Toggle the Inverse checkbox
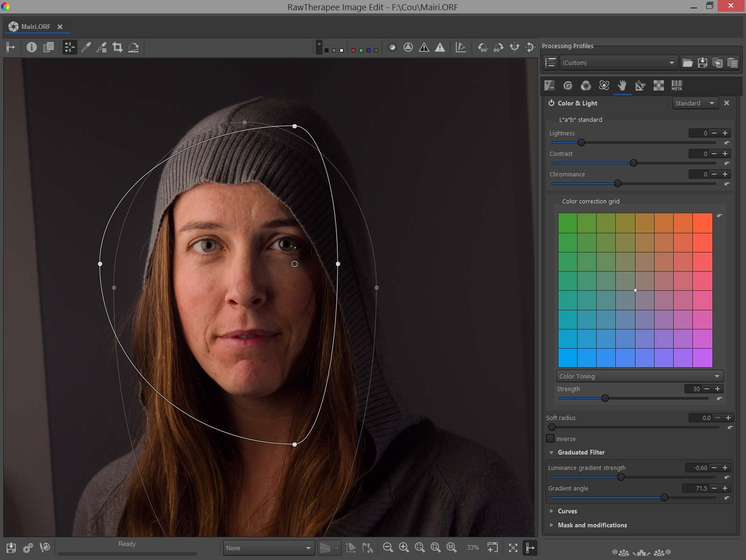 point(551,439)
